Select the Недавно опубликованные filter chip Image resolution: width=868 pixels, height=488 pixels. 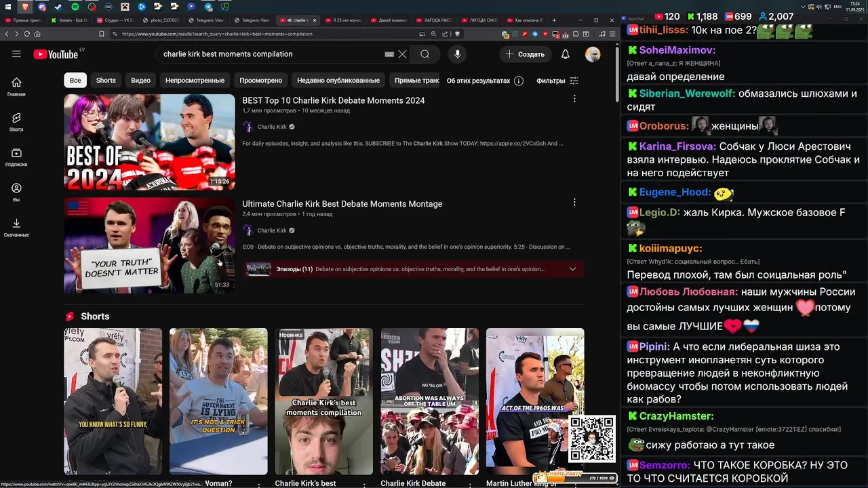click(x=338, y=81)
